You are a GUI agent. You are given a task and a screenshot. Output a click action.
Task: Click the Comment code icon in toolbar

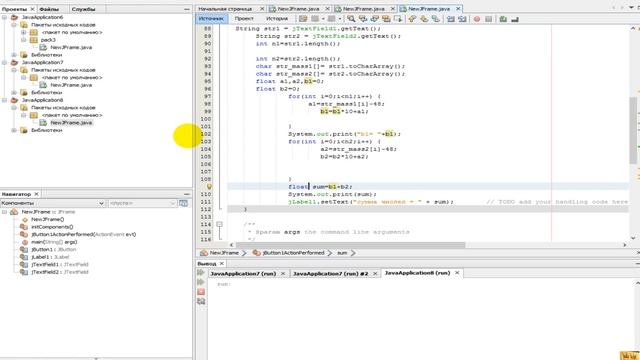coord(503,19)
